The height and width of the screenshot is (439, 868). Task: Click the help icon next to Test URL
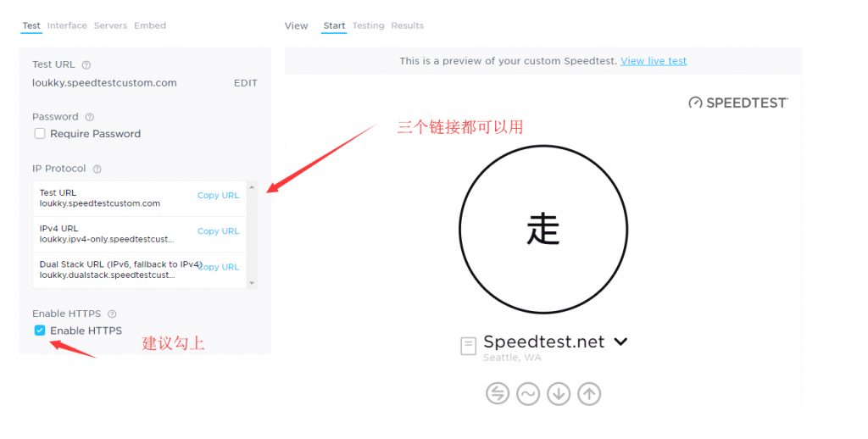(x=86, y=64)
